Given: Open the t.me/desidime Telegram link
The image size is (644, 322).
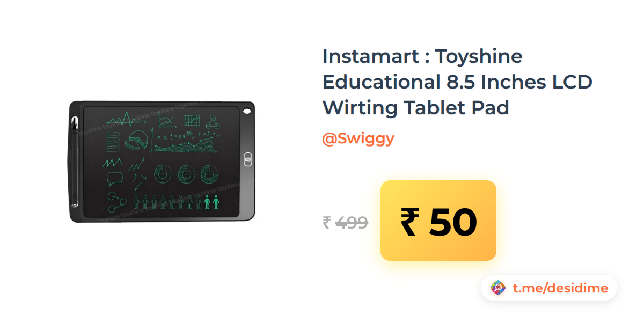Looking at the screenshot, I should (560, 288).
